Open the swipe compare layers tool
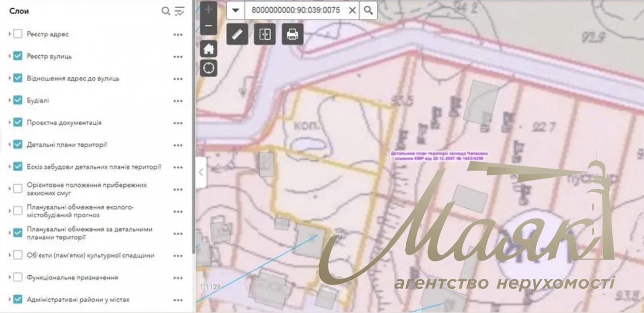 point(264,35)
